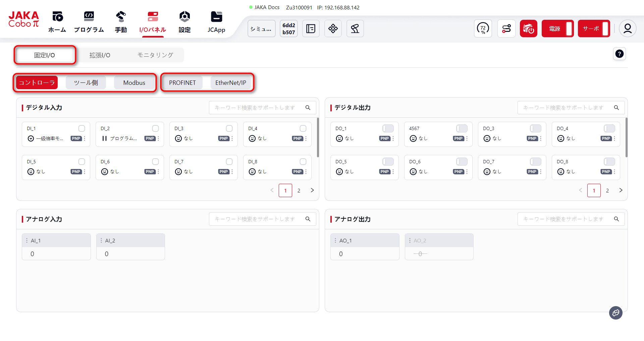Open the robot arm icon in toolbar
The width and height of the screenshot is (644, 341).
[355, 29]
